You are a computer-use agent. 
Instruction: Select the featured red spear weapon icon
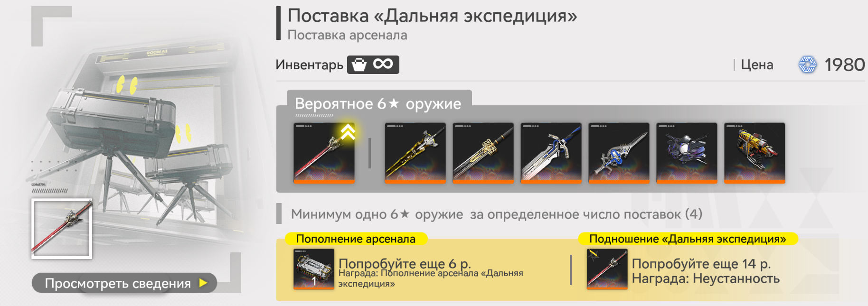(x=324, y=153)
